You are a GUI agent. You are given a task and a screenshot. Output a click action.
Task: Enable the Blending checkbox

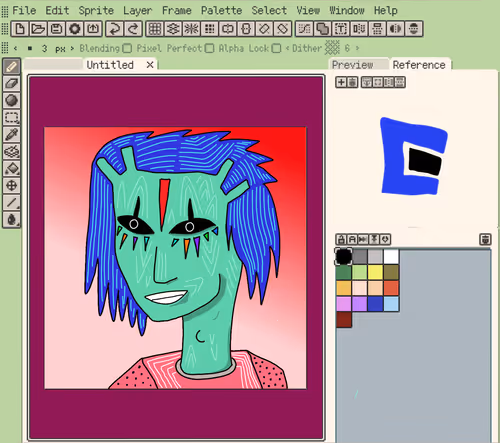[127, 49]
